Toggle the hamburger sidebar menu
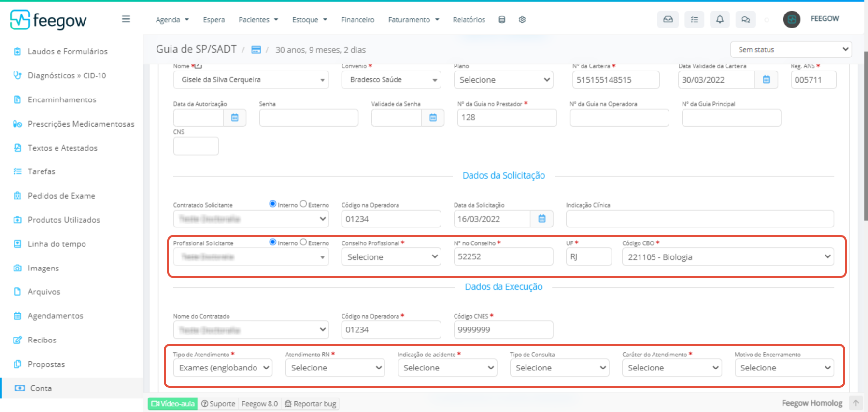Image resolution: width=868 pixels, height=412 pixels. [126, 19]
